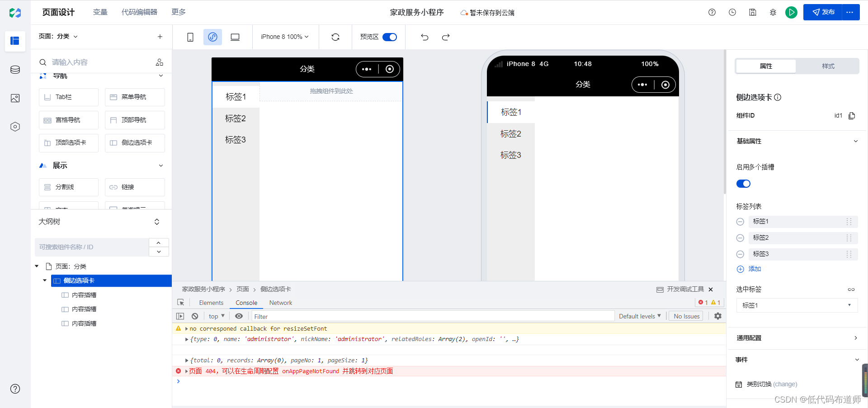The image size is (868, 408).
Task: Toggle the 启用多个插槽 switch
Action: click(x=743, y=184)
